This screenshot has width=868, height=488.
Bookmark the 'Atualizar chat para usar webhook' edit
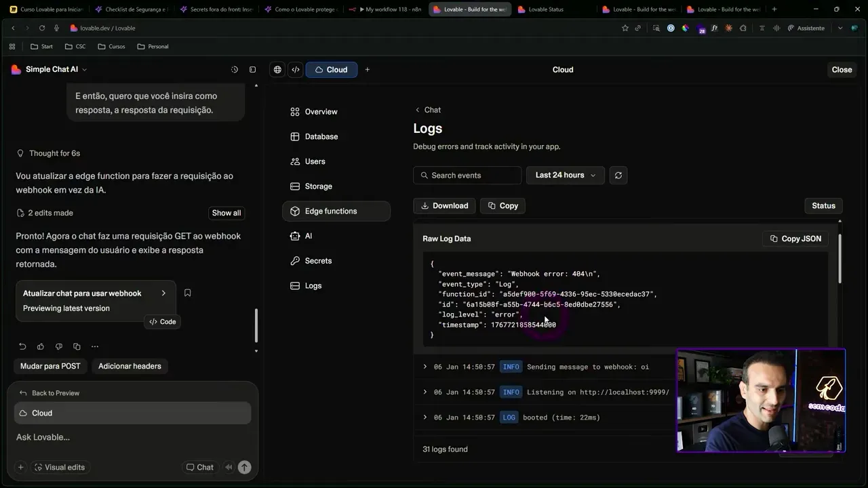[187, 292]
